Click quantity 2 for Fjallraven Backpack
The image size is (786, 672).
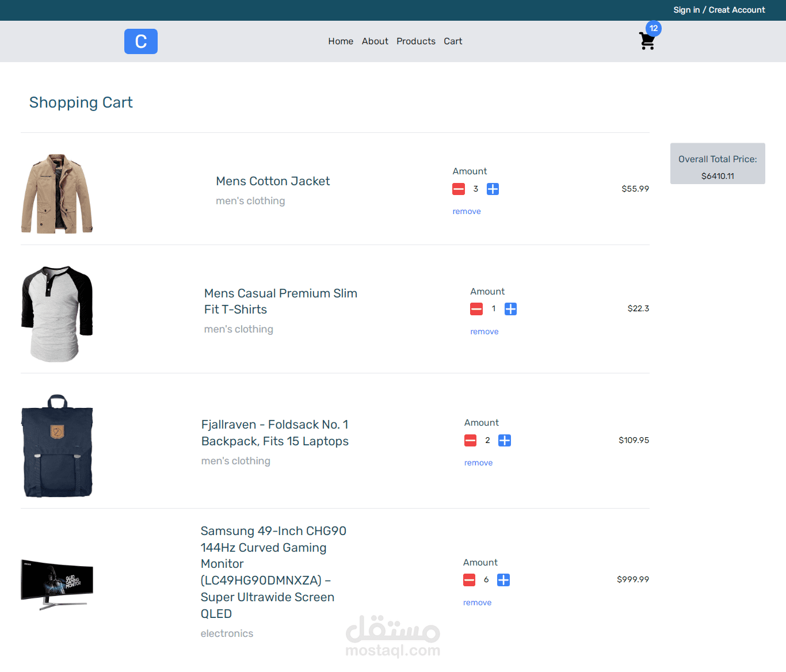pyautogui.click(x=487, y=441)
